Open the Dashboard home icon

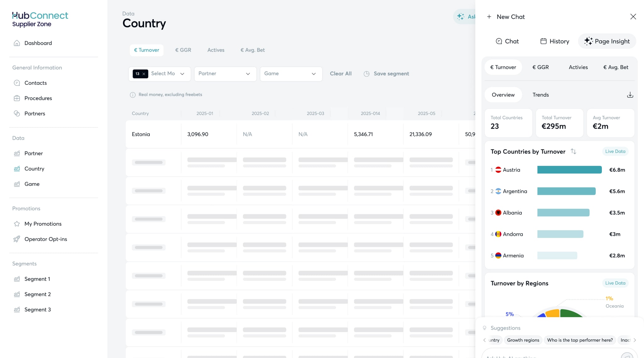(x=17, y=43)
